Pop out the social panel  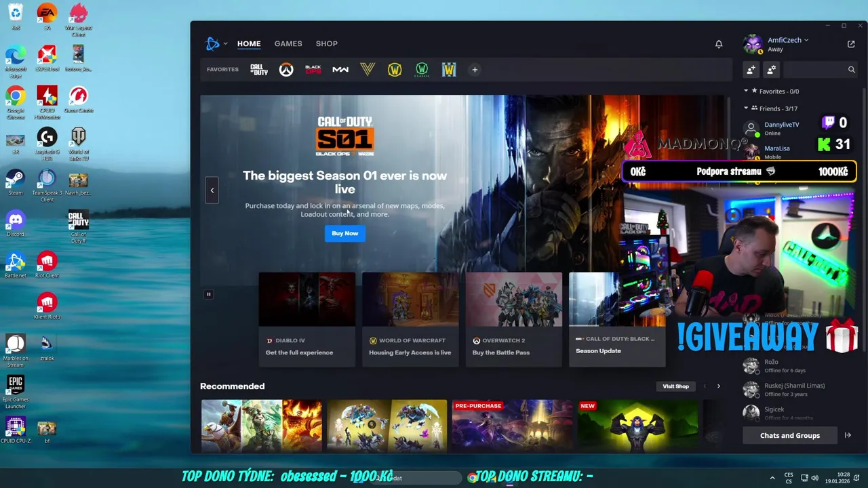(851, 44)
